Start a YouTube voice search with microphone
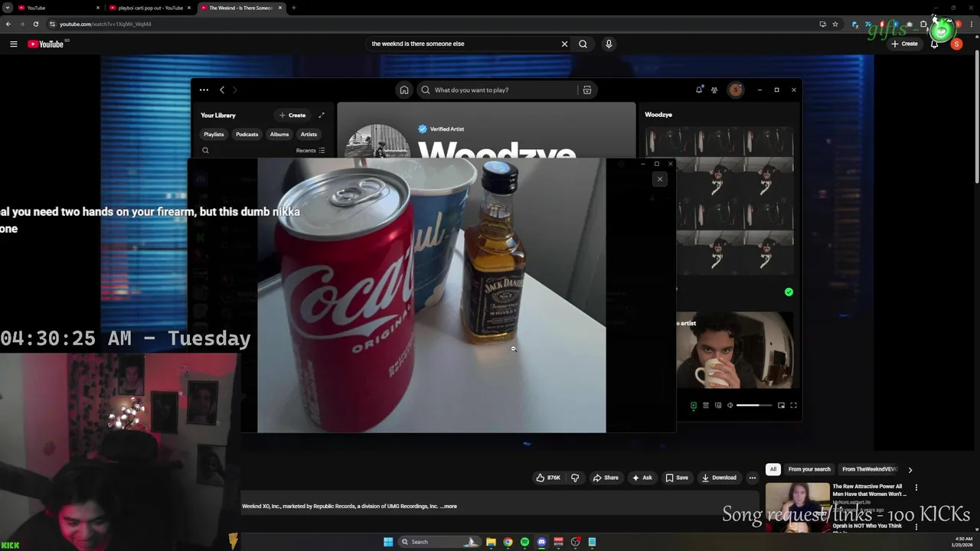980x551 pixels. [x=609, y=44]
